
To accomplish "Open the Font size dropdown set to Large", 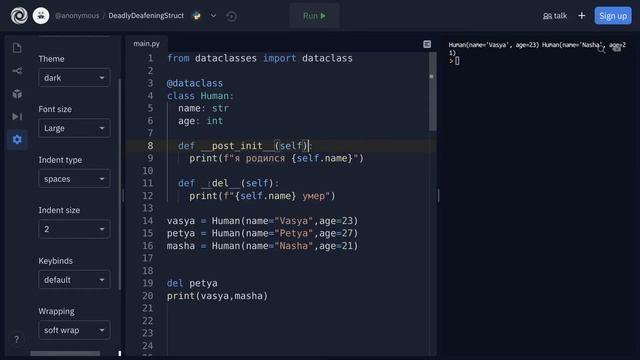I will pos(74,128).
